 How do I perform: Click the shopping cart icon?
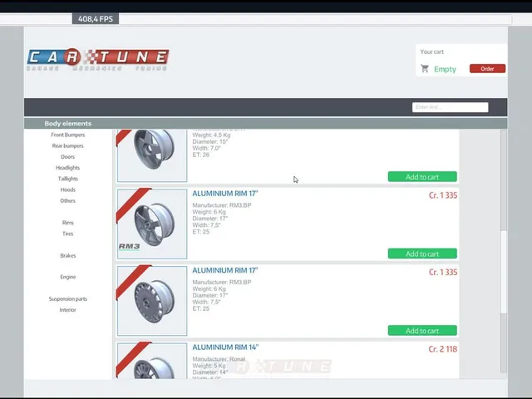point(425,68)
